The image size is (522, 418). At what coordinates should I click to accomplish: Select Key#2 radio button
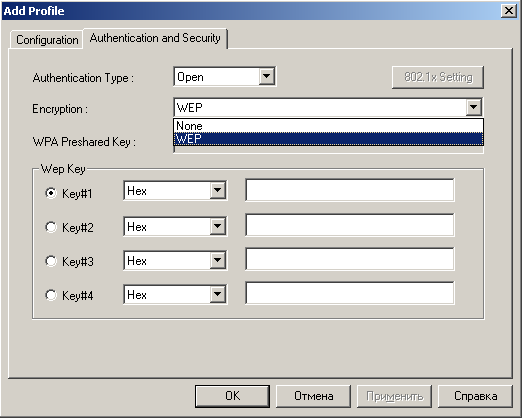coord(51,227)
